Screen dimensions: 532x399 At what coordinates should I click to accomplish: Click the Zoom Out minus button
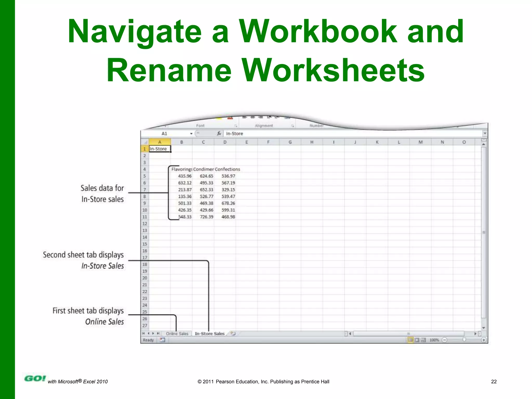(x=444, y=340)
